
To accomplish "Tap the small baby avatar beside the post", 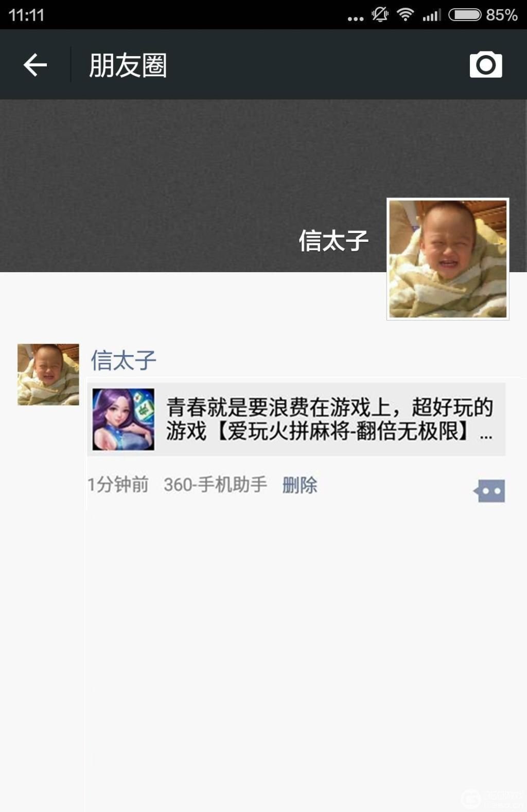I will click(48, 375).
